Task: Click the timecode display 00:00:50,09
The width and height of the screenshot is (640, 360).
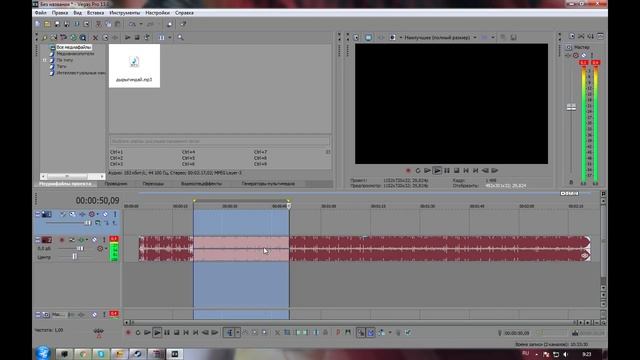Action: point(98,200)
